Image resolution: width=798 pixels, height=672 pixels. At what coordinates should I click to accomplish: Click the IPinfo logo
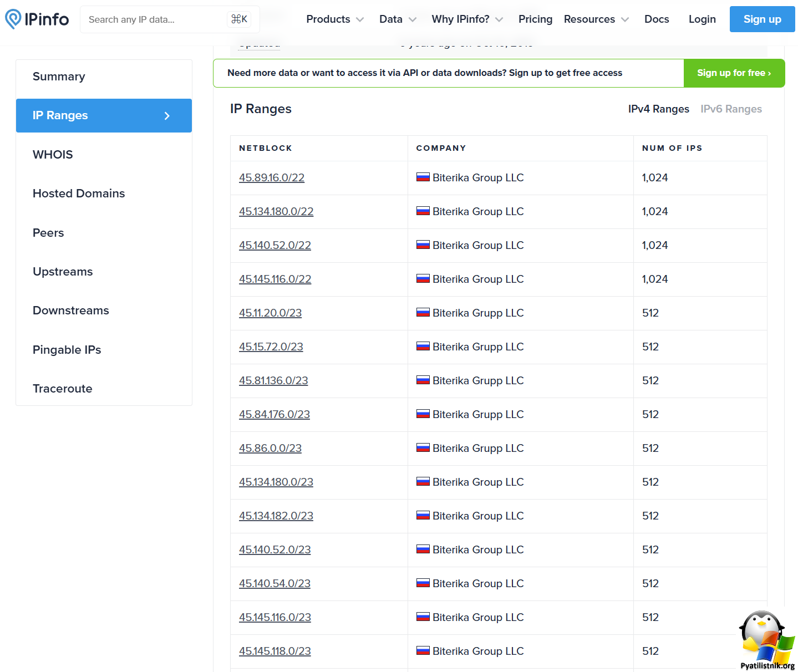click(x=37, y=18)
